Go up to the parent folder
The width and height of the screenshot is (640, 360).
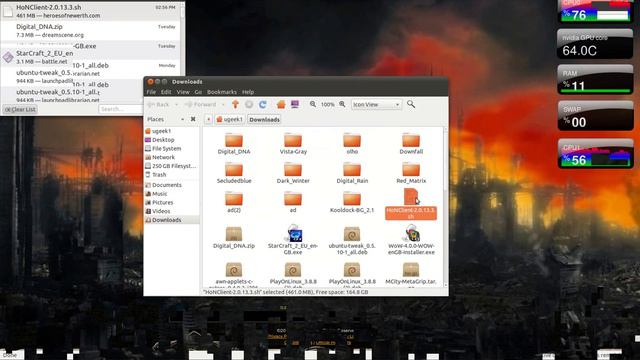pos(235,104)
